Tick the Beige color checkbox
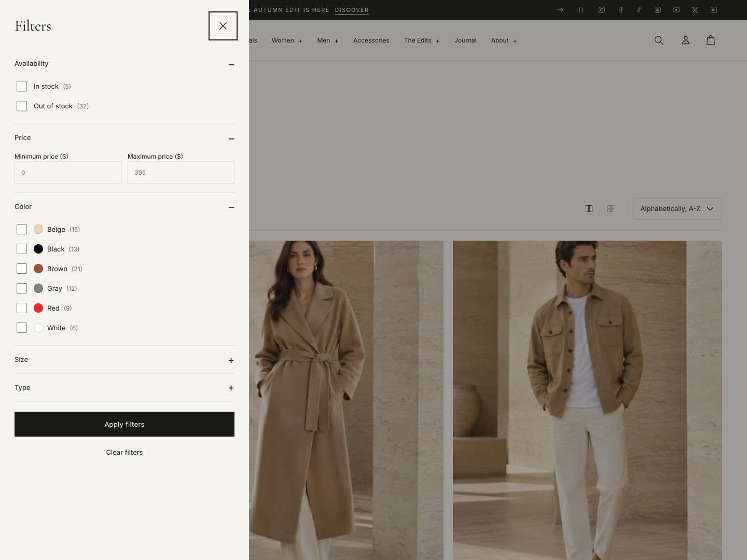The image size is (747, 560). click(22, 229)
